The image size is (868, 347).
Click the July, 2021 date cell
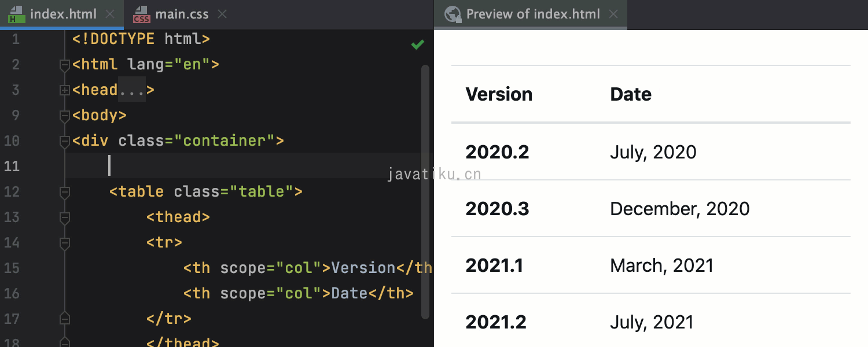click(x=652, y=322)
